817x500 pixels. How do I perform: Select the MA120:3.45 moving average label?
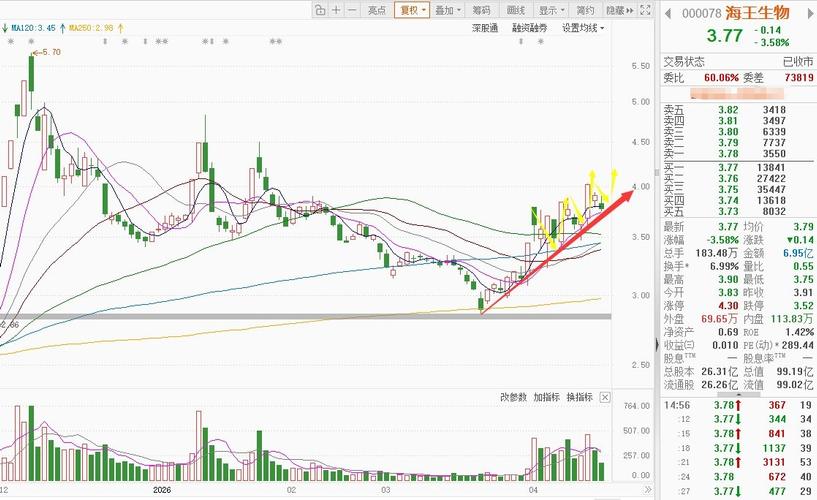(x=33, y=28)
